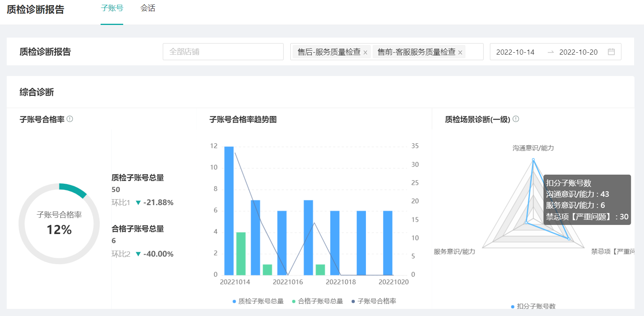Click the 子账号合格率趋势图 chart title
The image size is (644, 316).
click(243, 119)
